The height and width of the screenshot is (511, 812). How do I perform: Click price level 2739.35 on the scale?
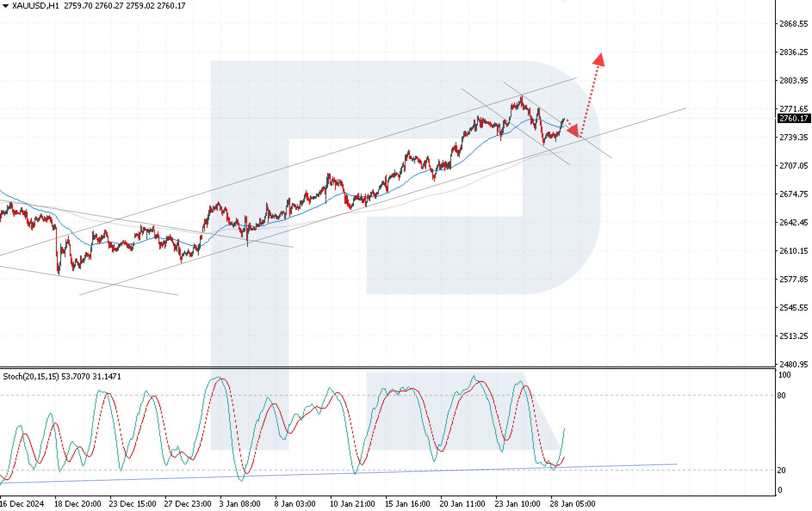pos(793,137)
